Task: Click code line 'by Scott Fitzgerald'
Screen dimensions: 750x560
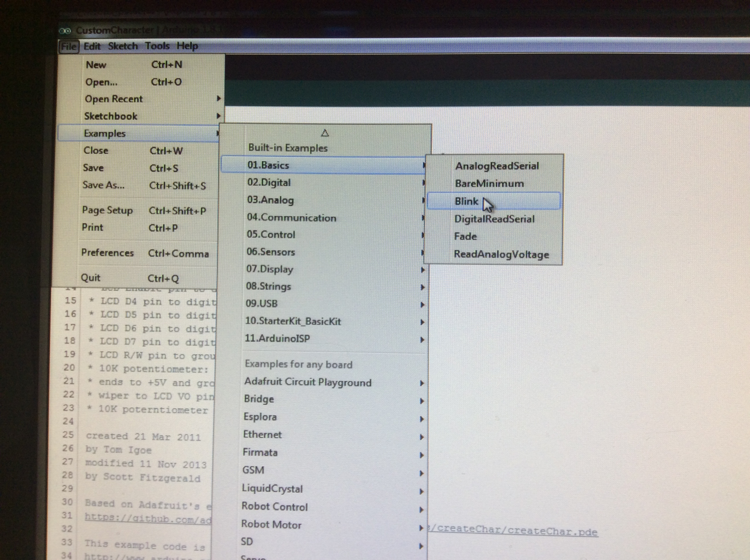Action: pyautogui.click(x=143, y=477)
